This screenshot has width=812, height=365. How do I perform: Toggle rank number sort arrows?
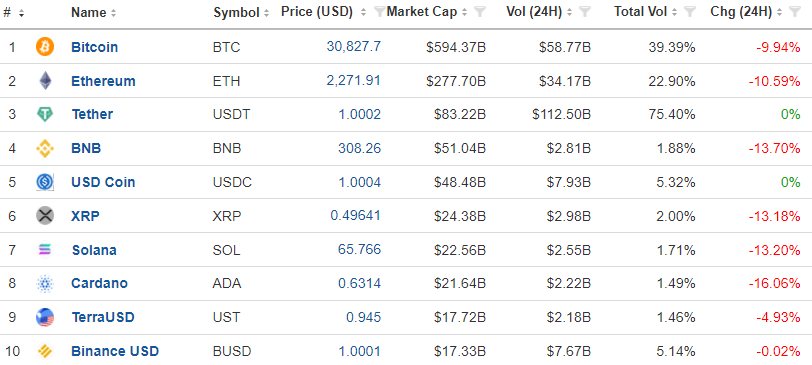[21, 13]
